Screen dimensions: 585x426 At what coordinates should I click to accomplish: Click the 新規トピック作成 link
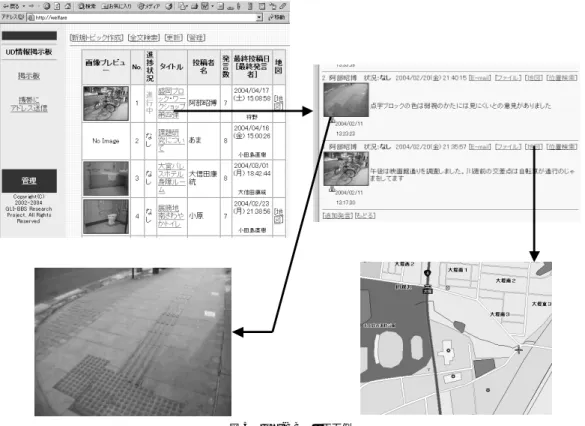coord(97,37)
